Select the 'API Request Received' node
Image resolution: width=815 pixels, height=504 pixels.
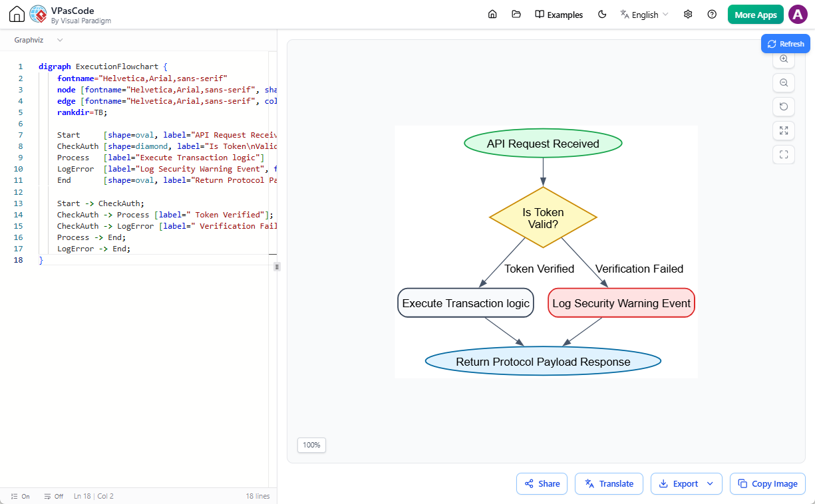(x=543, y=144)
